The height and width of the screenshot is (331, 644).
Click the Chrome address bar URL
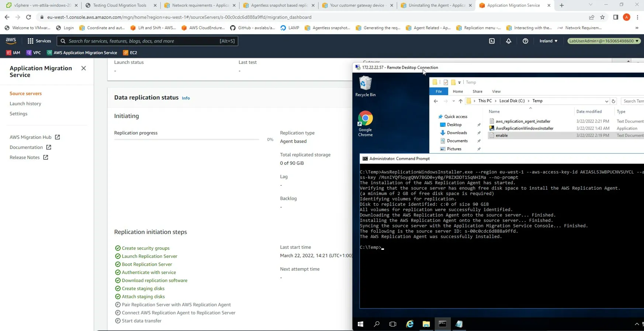pos(179,17)
